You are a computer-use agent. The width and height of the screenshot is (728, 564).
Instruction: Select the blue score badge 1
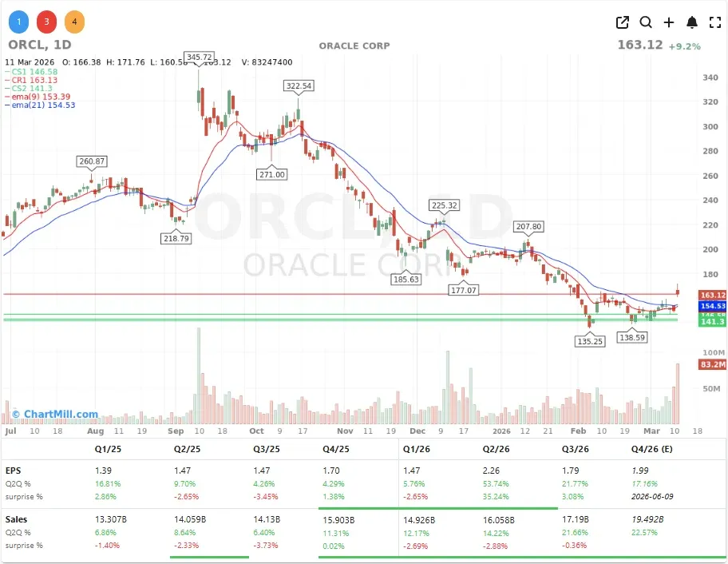18,22
